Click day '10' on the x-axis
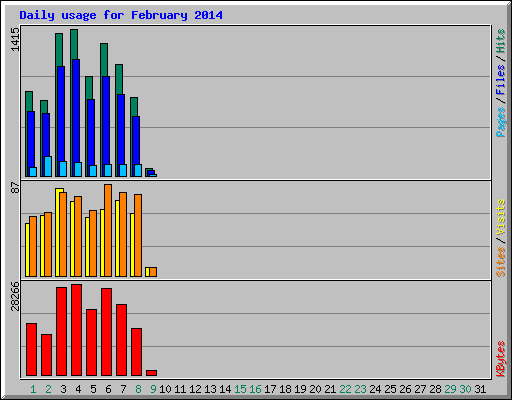The width and height of the screenshot is (512, 400). pos(165,389)
